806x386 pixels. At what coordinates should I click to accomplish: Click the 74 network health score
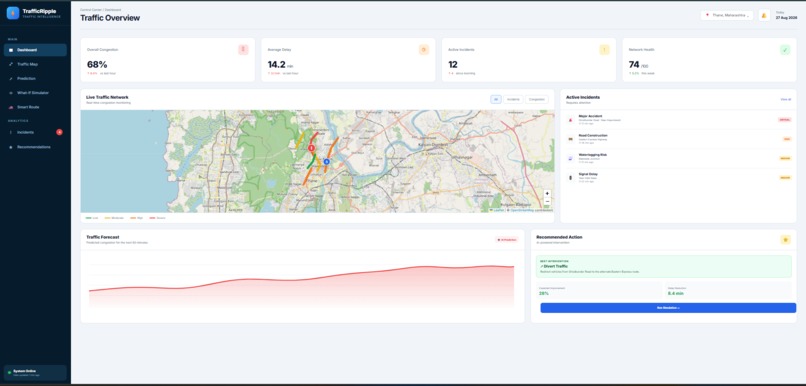(634, 64)
